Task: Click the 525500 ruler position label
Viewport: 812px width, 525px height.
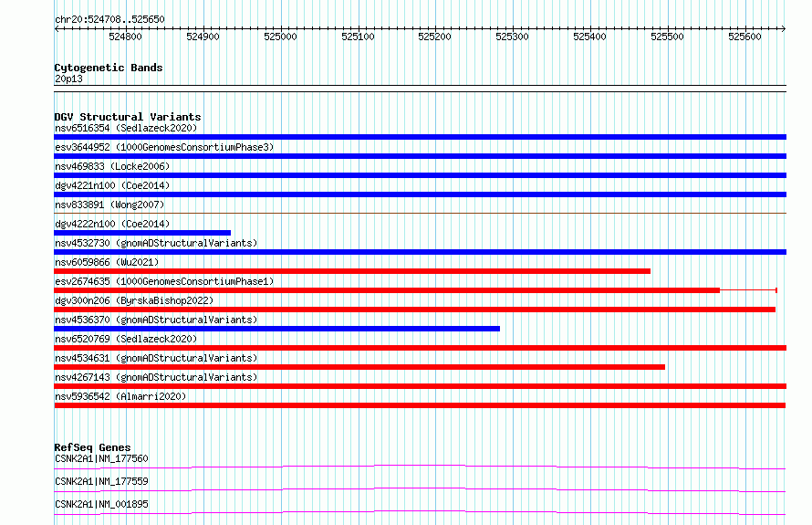Action: pyautogui.click(x=667, y=37)
